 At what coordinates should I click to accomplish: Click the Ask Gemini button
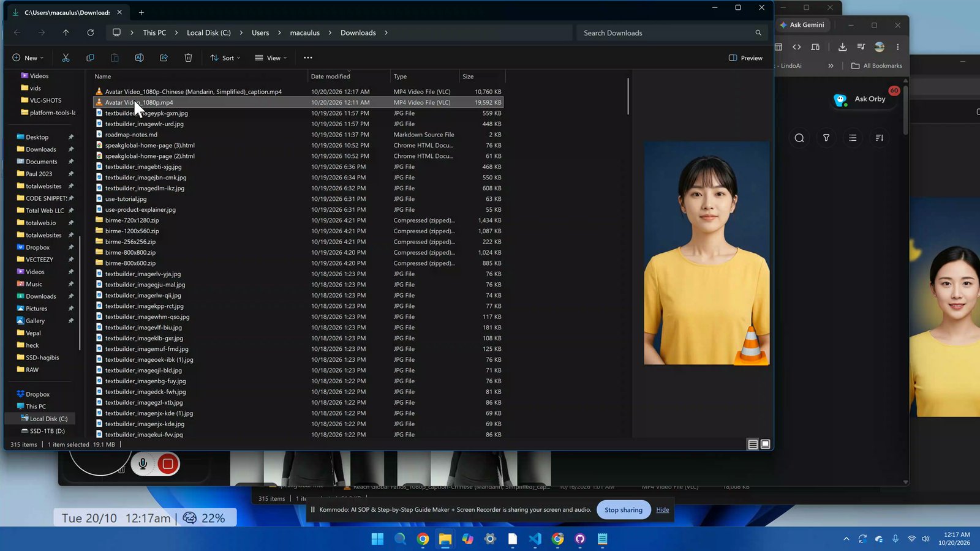(x=802, y=25)
